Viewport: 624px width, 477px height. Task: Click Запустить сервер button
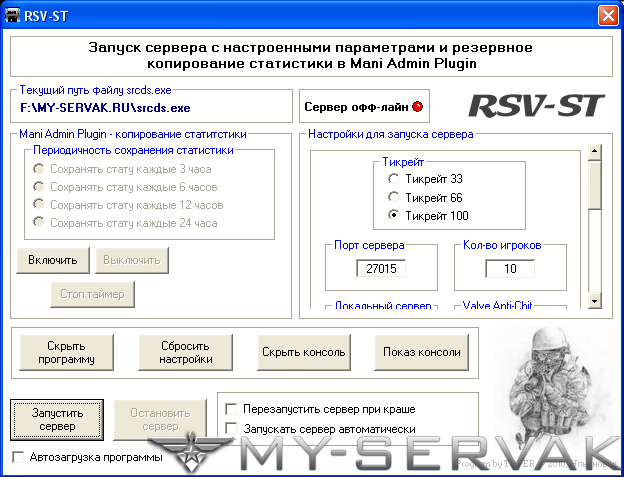coord(57,420)
